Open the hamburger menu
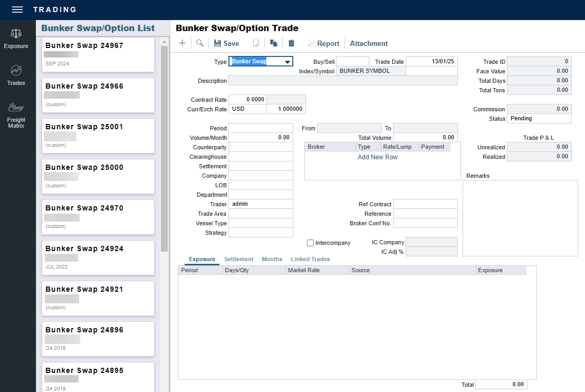585x392 pixels. click(17, 9)
